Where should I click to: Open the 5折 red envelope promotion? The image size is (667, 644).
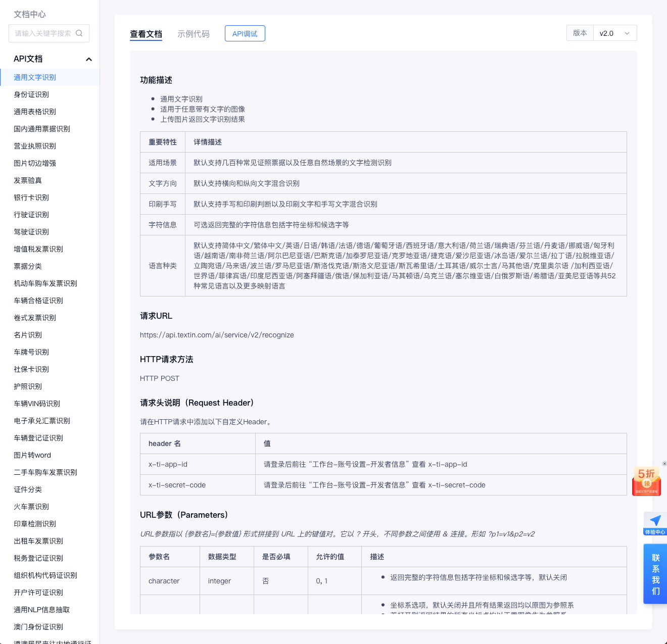pyautogui.click(x=646, y=481)
